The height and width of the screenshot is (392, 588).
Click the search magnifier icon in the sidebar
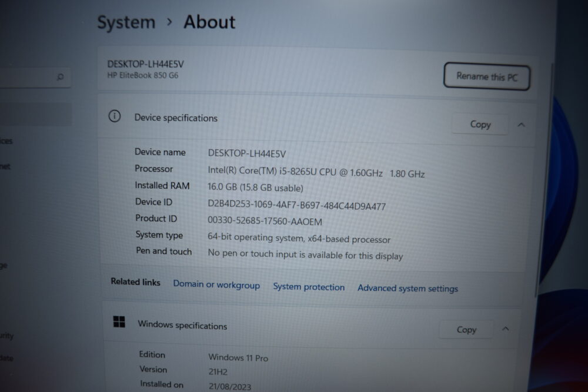click(x=60, y=77)
